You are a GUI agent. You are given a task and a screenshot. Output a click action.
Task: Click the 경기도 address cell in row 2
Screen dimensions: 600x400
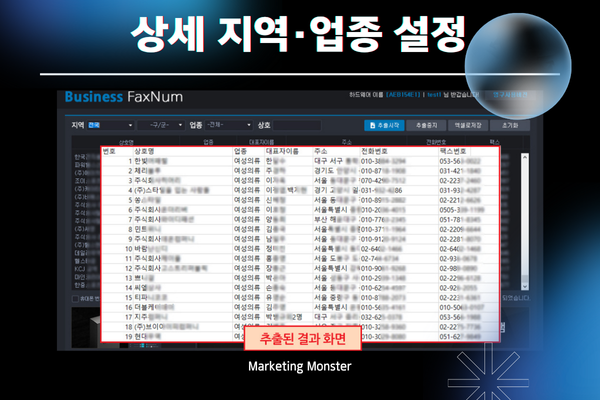tap(336, 171)
